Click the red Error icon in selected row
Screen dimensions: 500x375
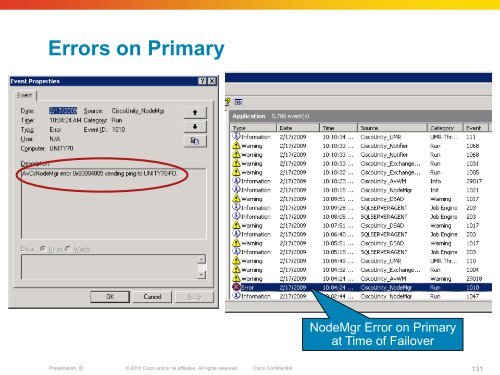[x=236, y=287]
